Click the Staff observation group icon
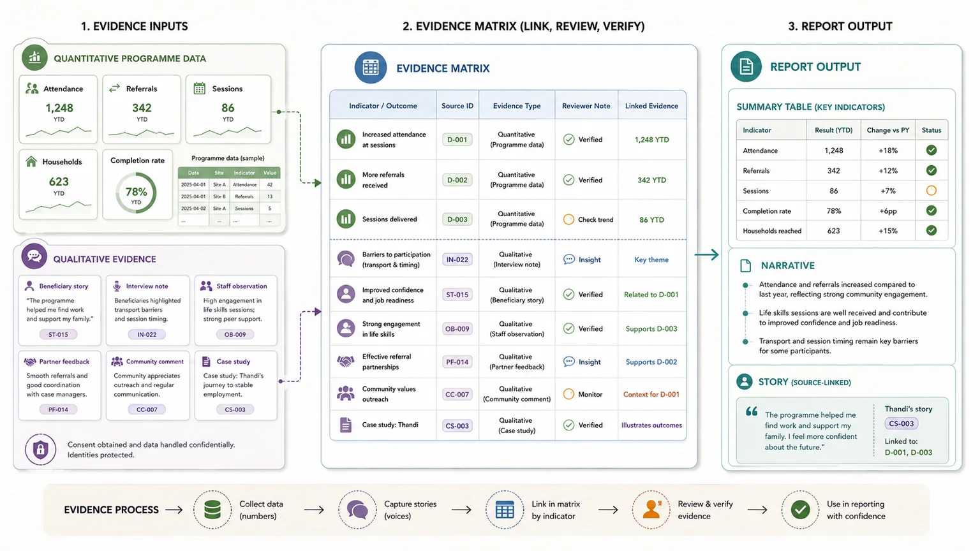The image size is (980, 551). [206, 286]
